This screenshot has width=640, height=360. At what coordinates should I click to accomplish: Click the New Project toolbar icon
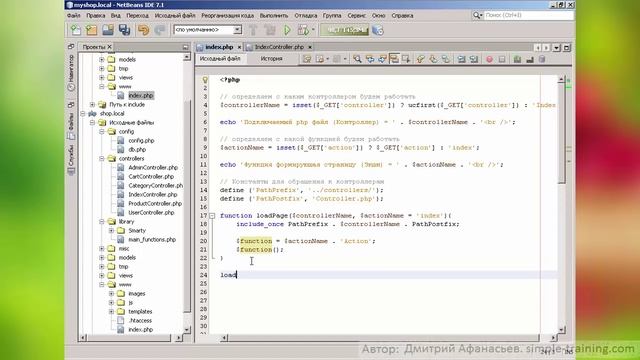[x=92, y=30]
